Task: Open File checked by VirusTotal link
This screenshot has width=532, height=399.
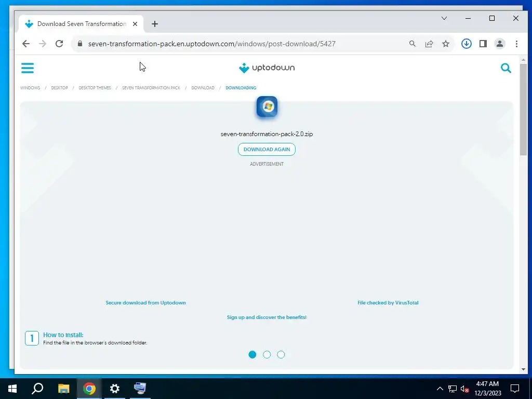Action: click(x=388, y=303)
